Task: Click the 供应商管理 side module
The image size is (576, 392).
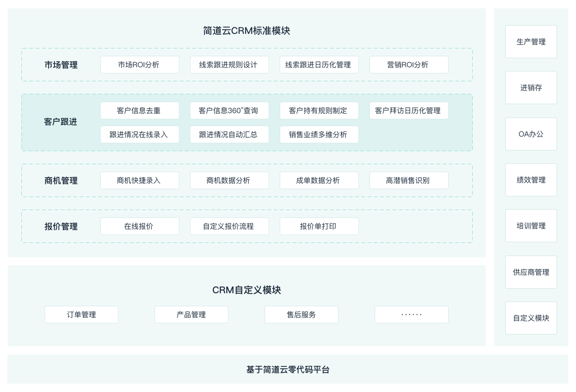Action: [531, 272]
